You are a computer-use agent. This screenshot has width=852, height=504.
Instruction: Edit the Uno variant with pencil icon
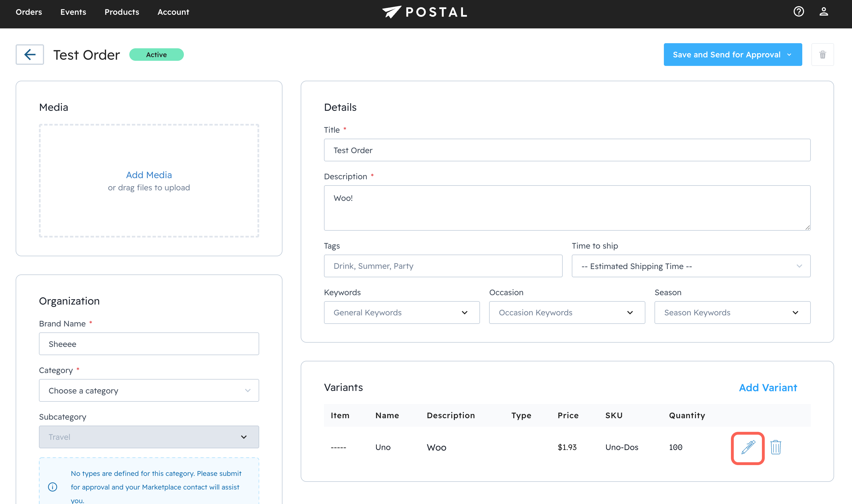click(x=748, y=447)
